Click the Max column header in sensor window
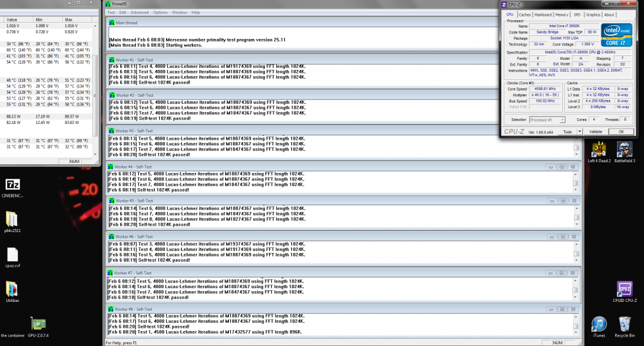Image resolution: width=644 pixels, height=346 pixels. point(77,20)
